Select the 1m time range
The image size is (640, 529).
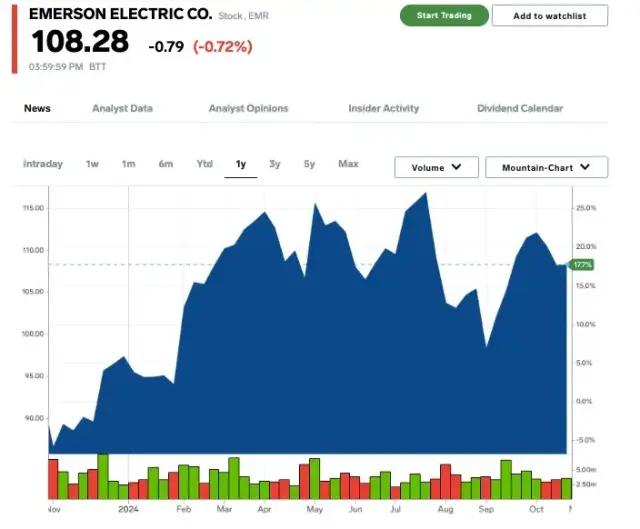coord(128,164)
